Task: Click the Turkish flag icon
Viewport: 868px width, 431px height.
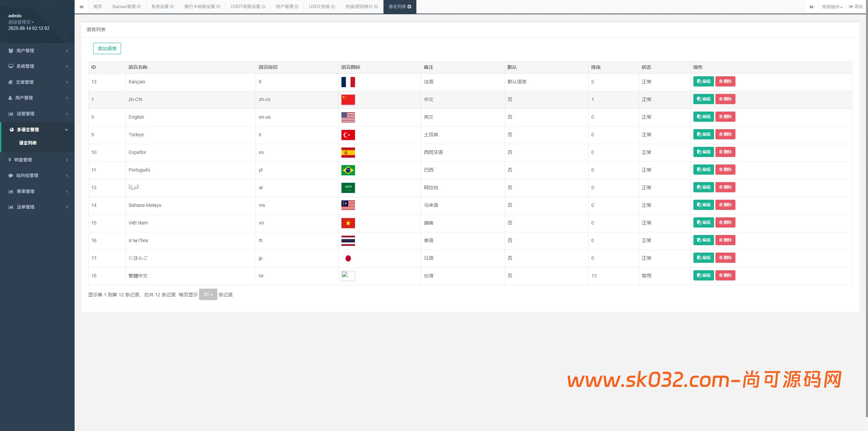Action: tap(348, 135)
